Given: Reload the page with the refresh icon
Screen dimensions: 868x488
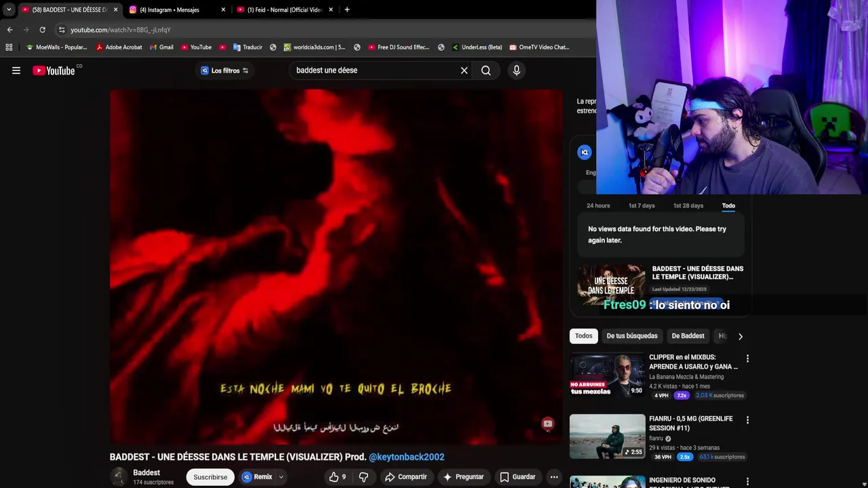Looking at the screenshot, I should [42, 30].
